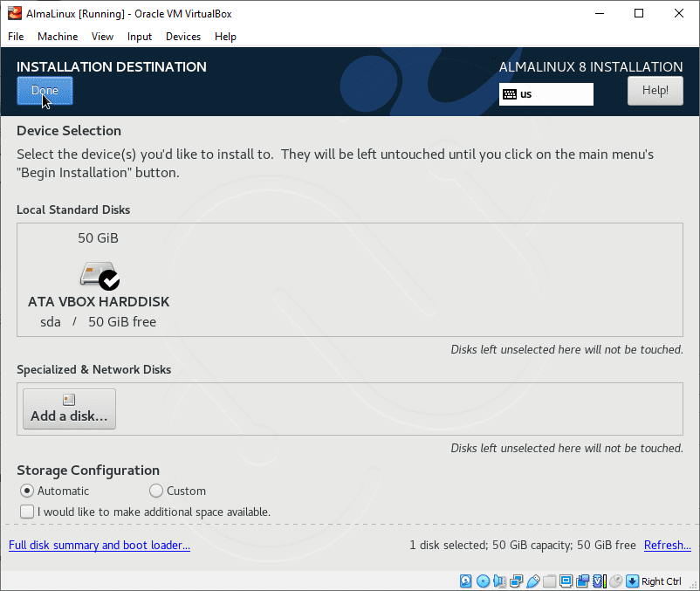Click the audio speaker icon in status bar
The width and height of the screenshot is (700, 591).
499,581
